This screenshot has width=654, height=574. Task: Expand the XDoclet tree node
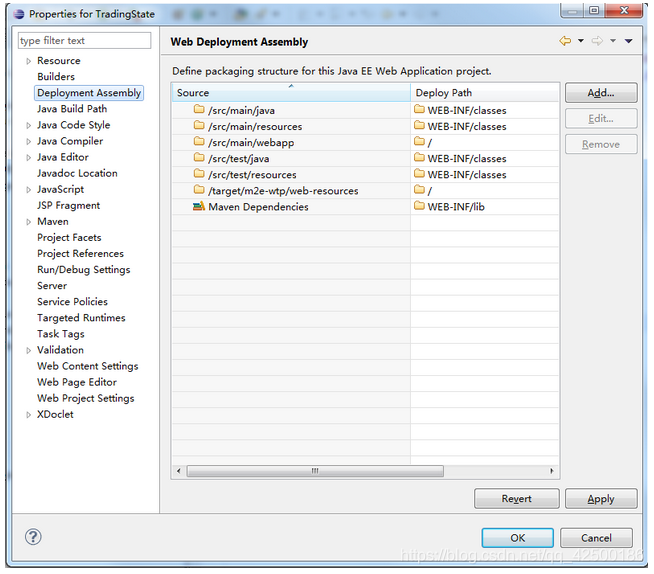(28, 415)
